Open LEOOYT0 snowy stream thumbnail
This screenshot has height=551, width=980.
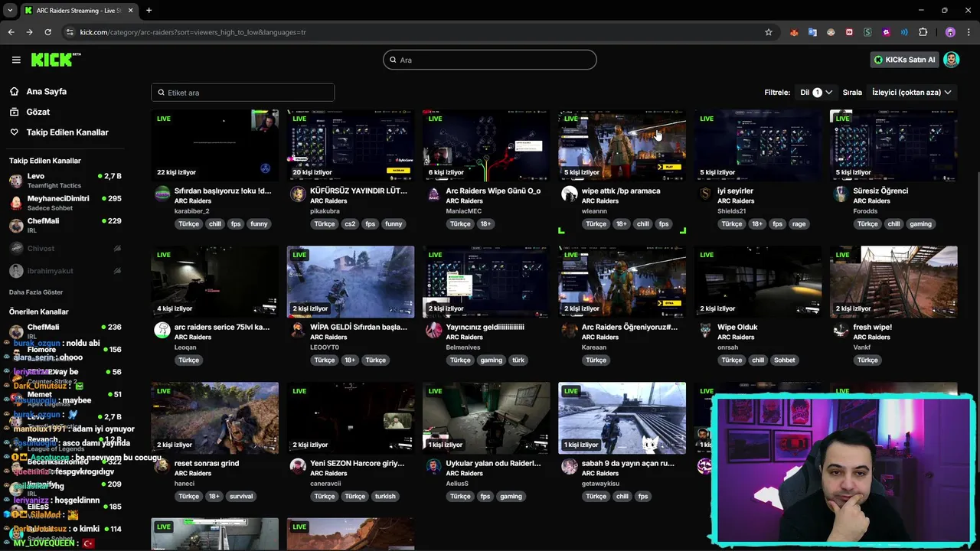coord(351,282)
